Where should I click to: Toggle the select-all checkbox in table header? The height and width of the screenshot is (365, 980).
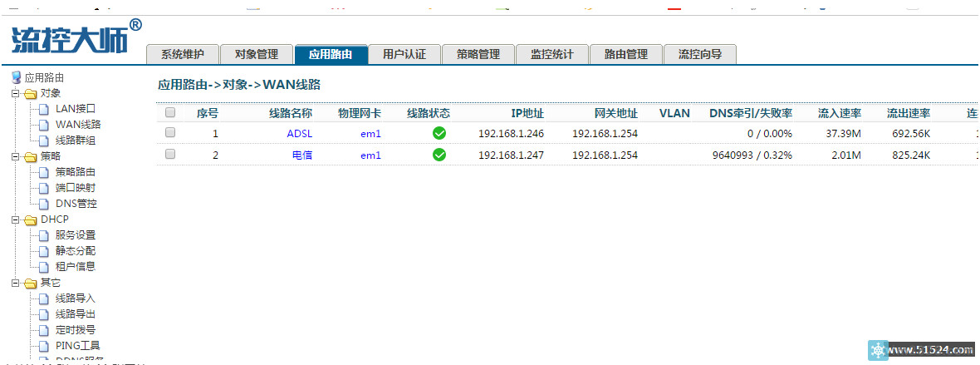point(170,113)
